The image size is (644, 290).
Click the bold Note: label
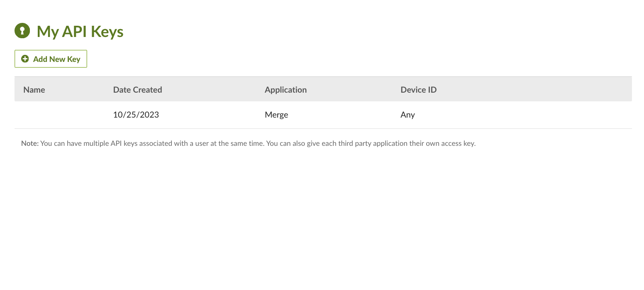[30, 144]
